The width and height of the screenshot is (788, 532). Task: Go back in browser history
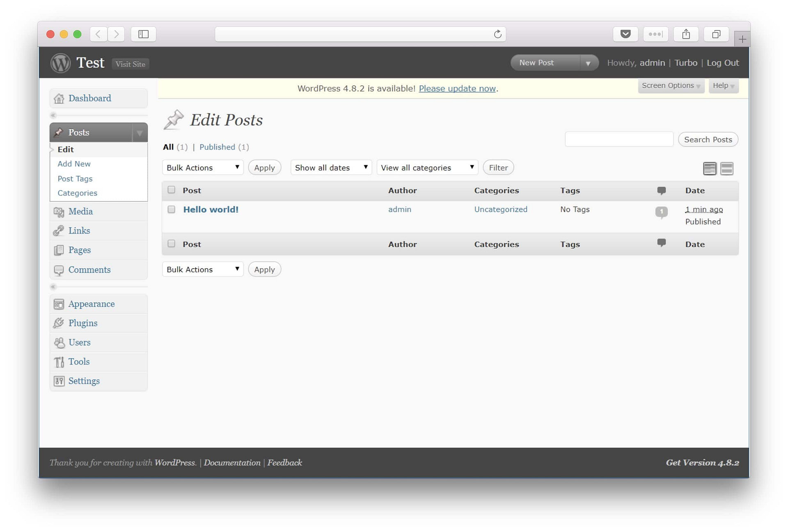coord(98,34)
